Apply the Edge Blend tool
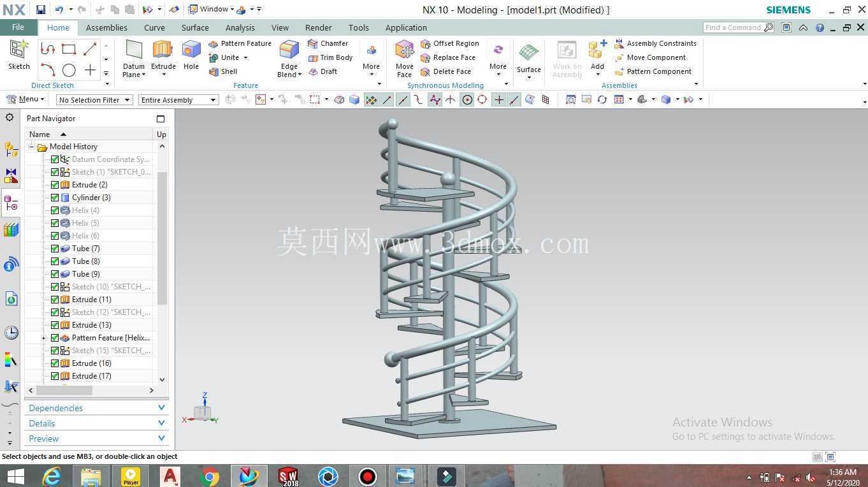The image size is (868, 487). pos(289,59)
